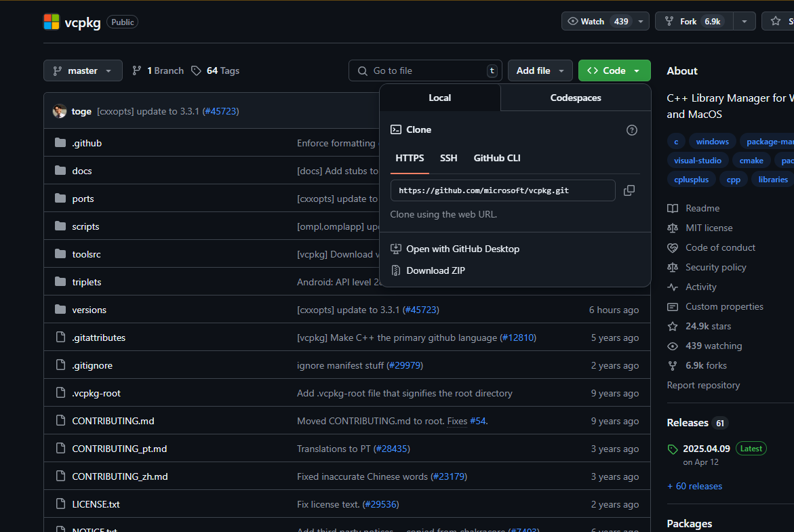Open pull request link #12810
The width and height of the screenshot is (794, 532).
tap(518, 337)
